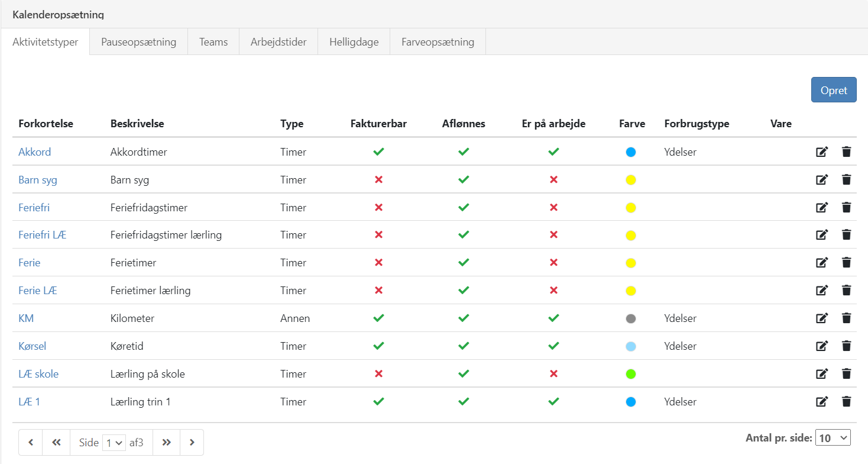Click the Beskrivelse column header
868x464 pixels.
click(137, 124)
